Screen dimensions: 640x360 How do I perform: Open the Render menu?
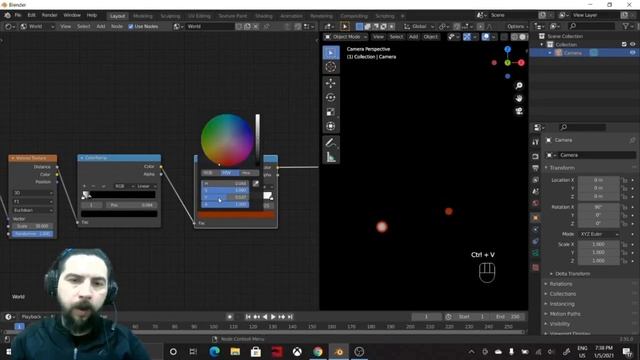[49, 15]
